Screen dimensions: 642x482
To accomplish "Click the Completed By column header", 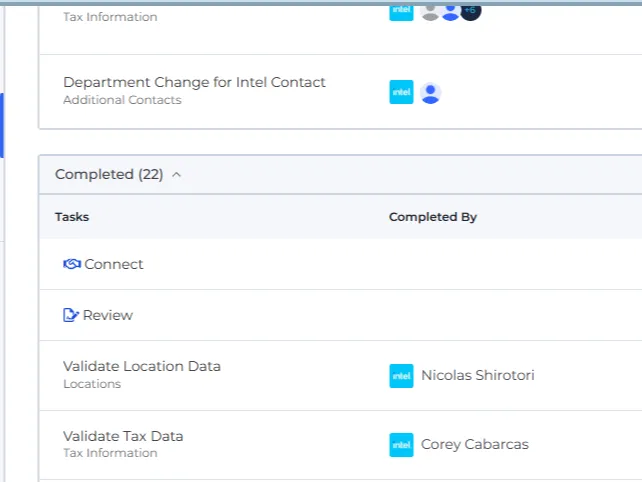I will click(433, 217).
